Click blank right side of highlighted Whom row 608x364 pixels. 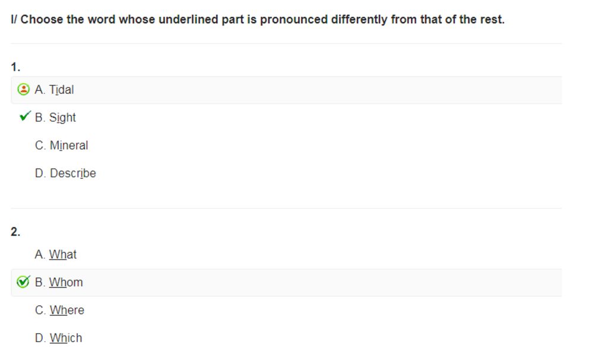pos(322,283)
